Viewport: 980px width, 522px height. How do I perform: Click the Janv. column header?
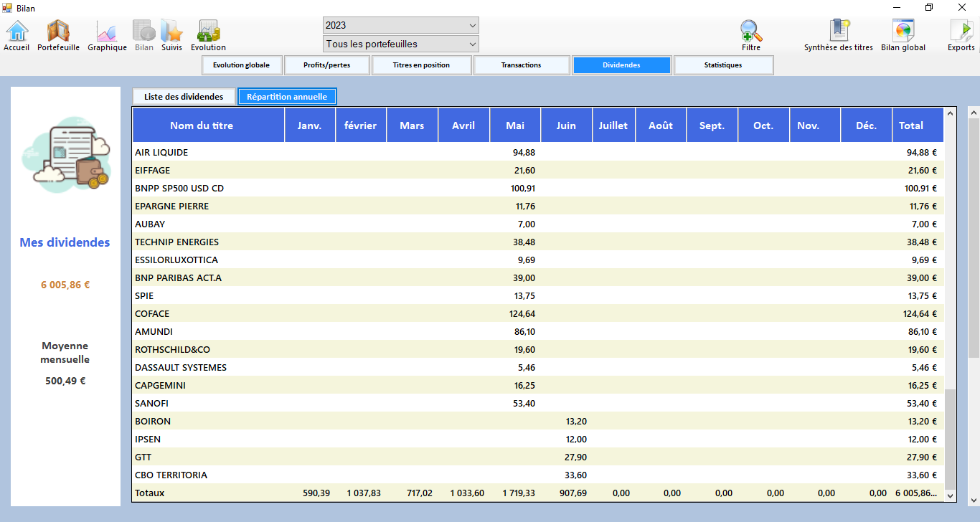pos(310,125)
